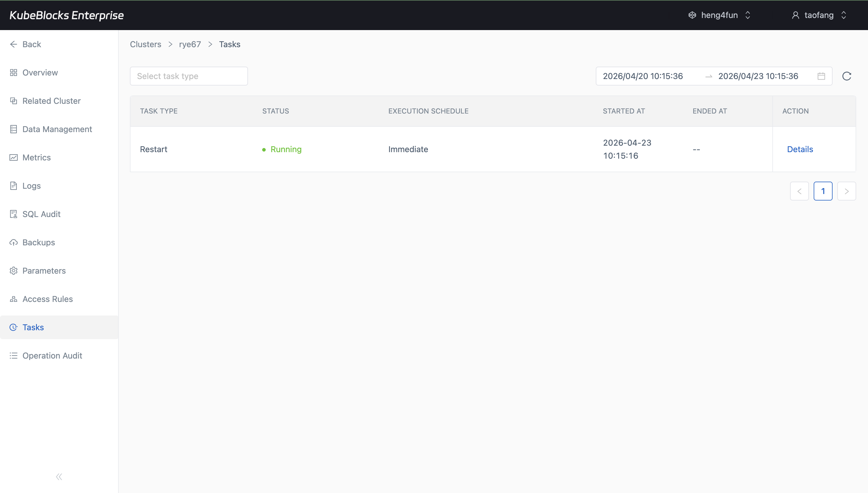Select the Access Rules icon
Screen dimensions: 868x493
(14, 299)
